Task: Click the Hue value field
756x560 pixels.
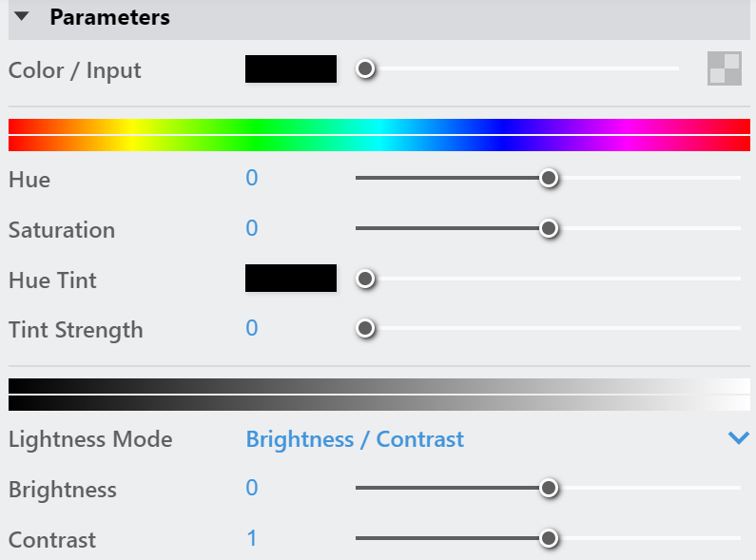Action: [x=252, y=178]
